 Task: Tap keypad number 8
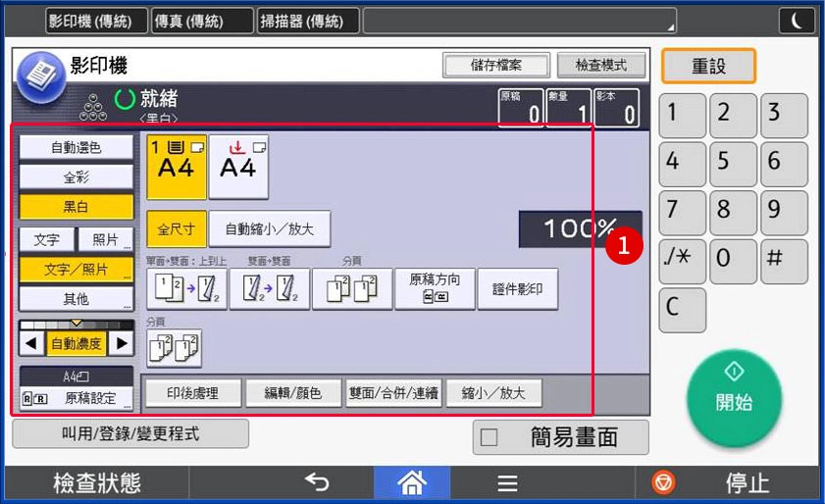(734, 213)
